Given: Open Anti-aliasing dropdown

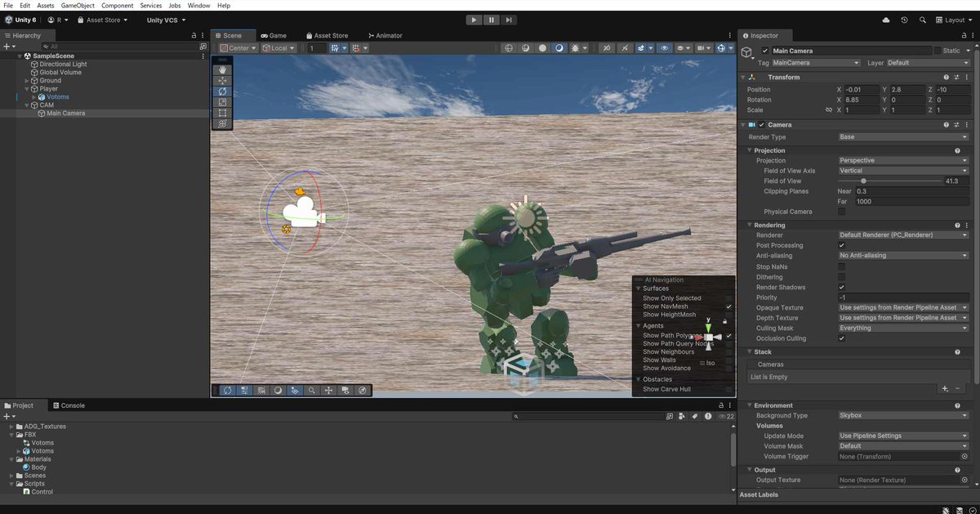Looking at the screenshot, I should tap(904, 256).
